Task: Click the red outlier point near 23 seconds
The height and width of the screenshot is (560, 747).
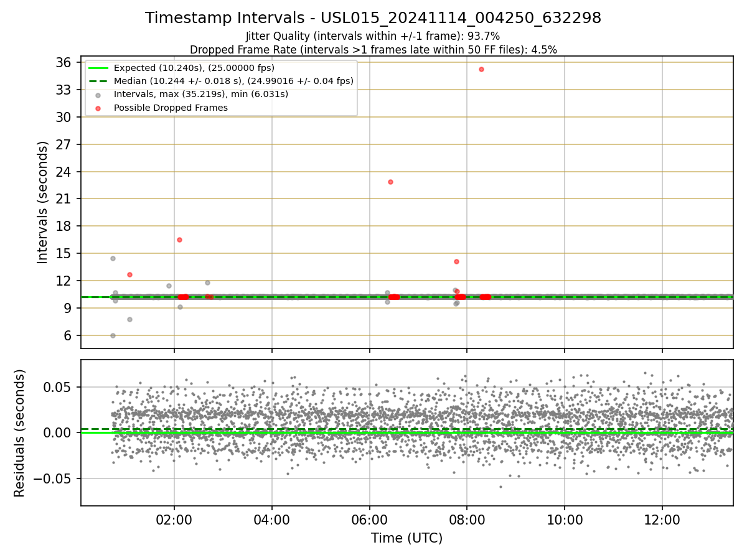Action: (390, 182)
